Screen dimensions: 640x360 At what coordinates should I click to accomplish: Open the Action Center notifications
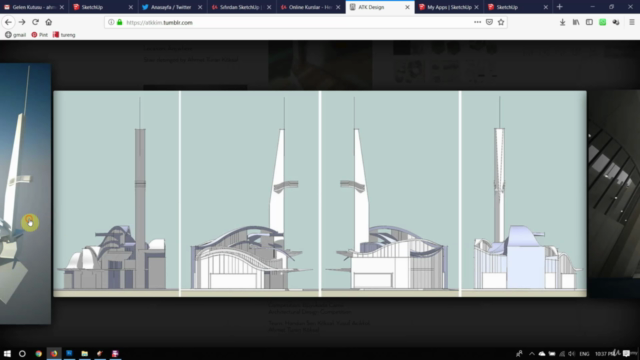click(x=626, y=353)
